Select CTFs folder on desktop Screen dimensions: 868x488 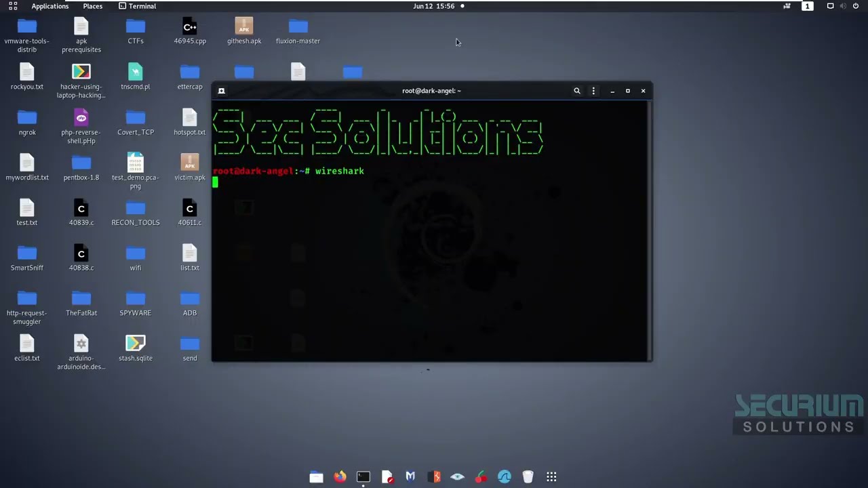(136, 32)
